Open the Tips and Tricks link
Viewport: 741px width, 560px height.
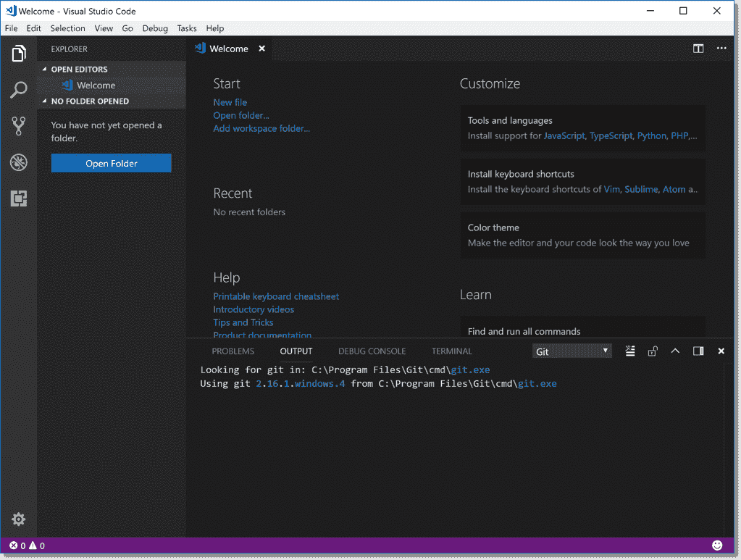(x=243, y=322)
